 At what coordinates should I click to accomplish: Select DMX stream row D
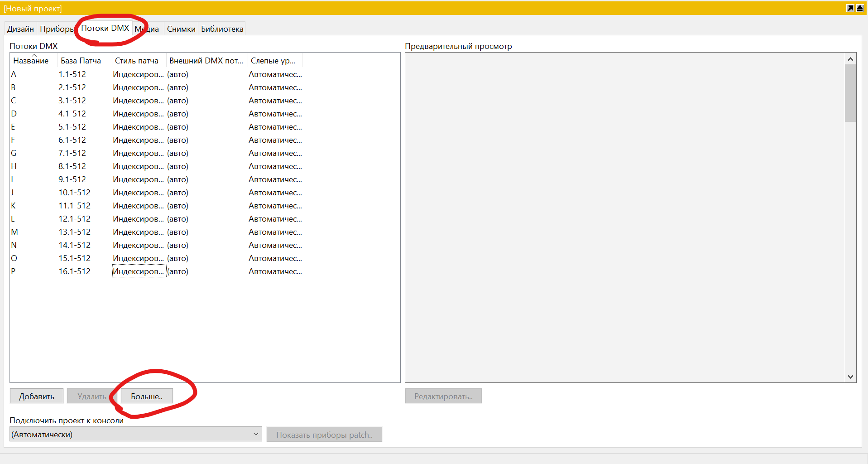[156, 114]
